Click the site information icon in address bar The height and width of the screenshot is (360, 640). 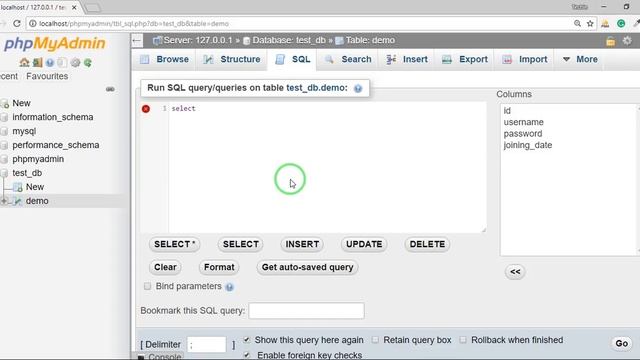(x=33, y=24)
